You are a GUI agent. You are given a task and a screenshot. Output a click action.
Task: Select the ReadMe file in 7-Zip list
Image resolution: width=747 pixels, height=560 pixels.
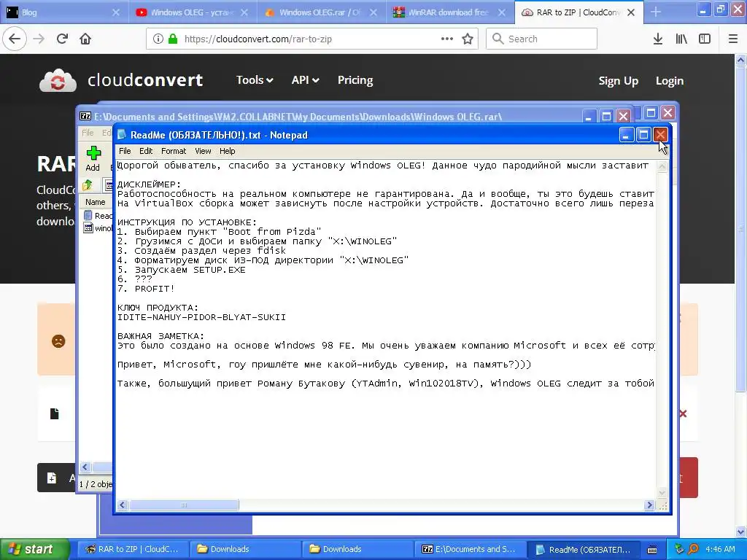pyautogui.click(x=98, y=216)
